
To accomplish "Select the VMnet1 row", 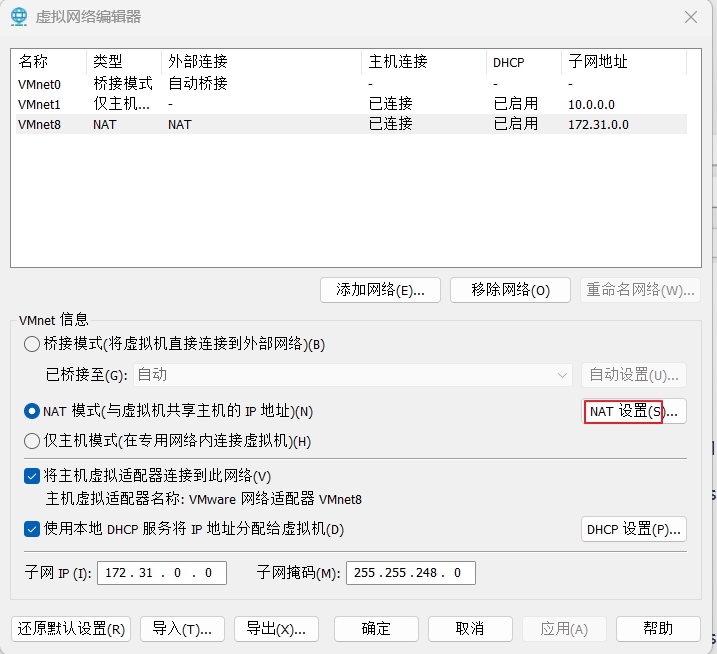I will (x=351, y=104).
